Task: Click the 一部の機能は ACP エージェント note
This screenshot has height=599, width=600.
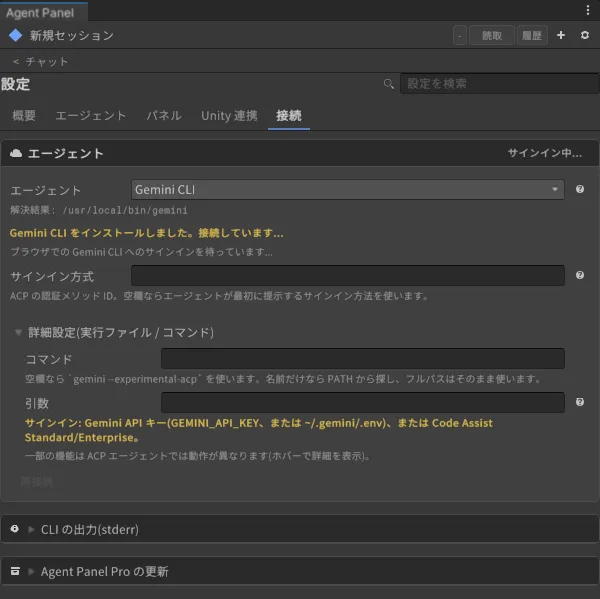Action: (197, 456)
